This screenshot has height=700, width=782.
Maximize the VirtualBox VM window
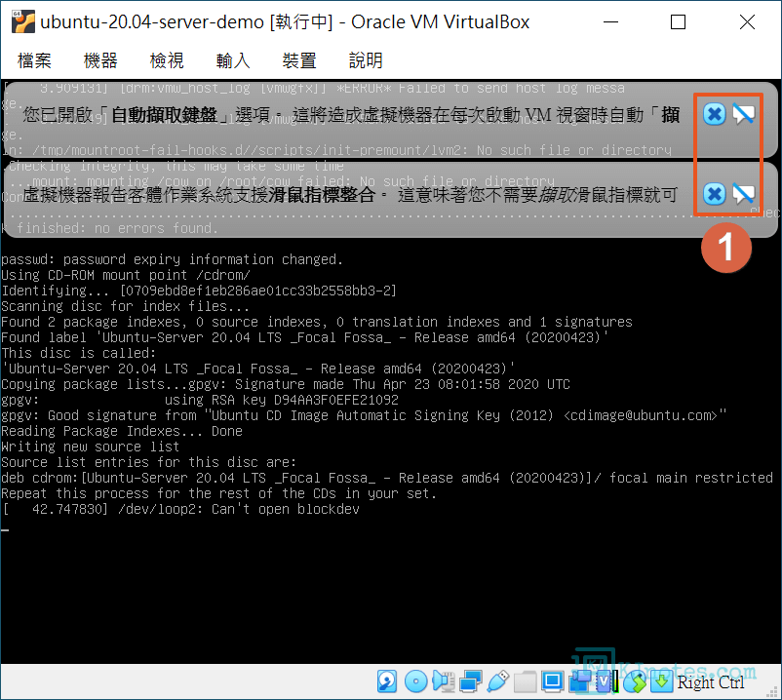pyautogui.click(x=678, y=22)
